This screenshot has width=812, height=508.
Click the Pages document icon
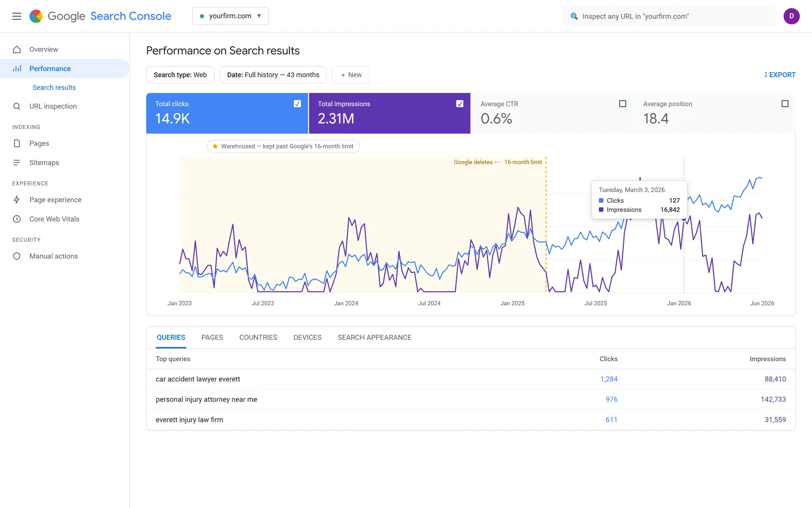pyautogui.click(x=17, y=143)
